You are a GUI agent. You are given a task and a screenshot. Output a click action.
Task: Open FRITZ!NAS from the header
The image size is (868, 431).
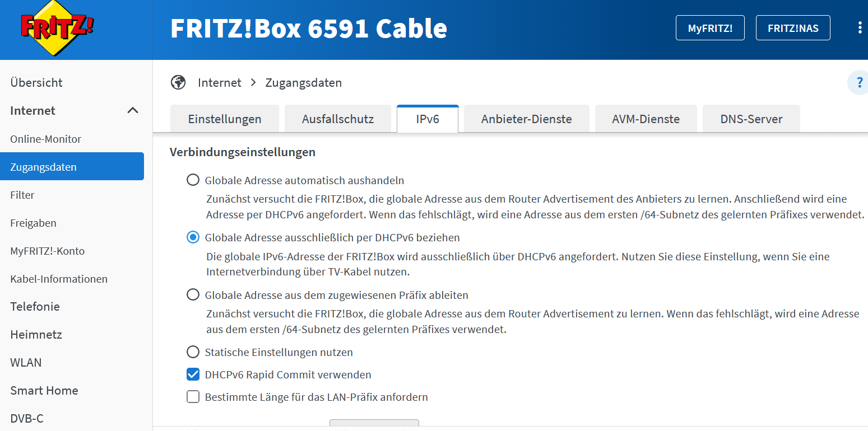pos(793,28)
